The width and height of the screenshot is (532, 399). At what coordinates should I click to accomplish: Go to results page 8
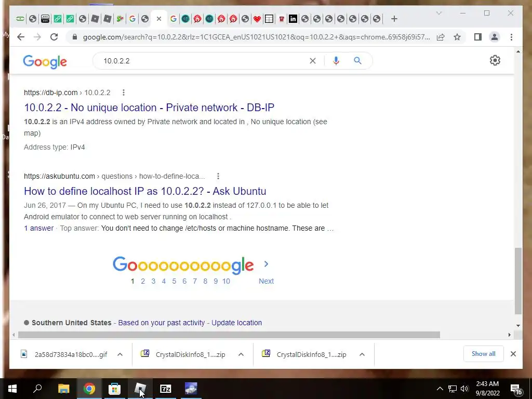coord(205,281)
